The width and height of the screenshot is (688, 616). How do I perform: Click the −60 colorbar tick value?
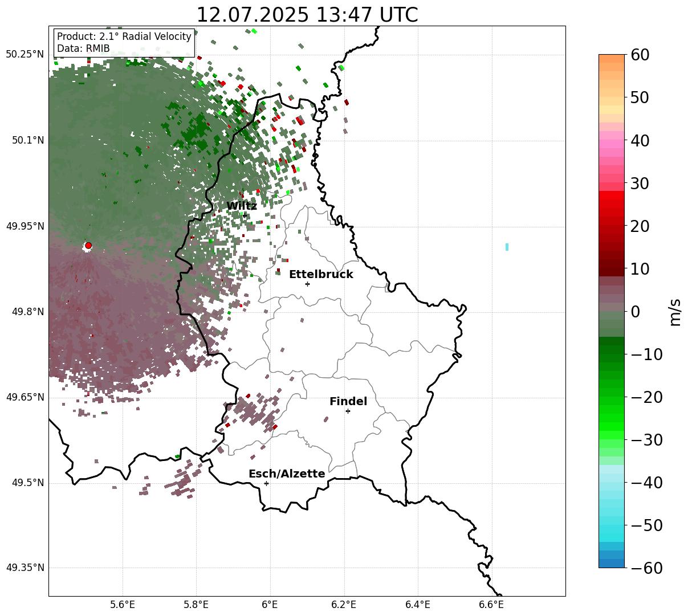click(646, 568)
